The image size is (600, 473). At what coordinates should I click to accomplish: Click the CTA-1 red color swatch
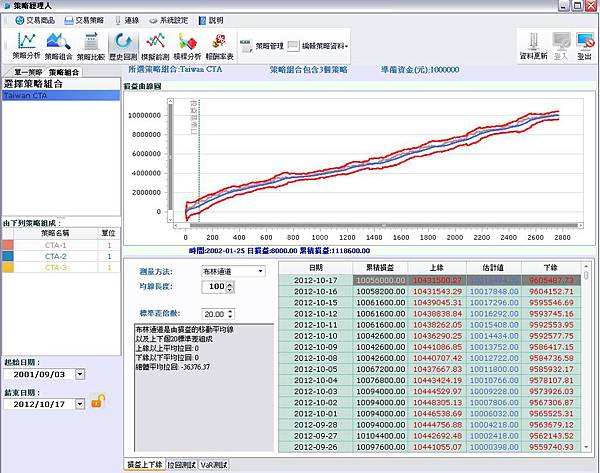[x=8, y=245]
